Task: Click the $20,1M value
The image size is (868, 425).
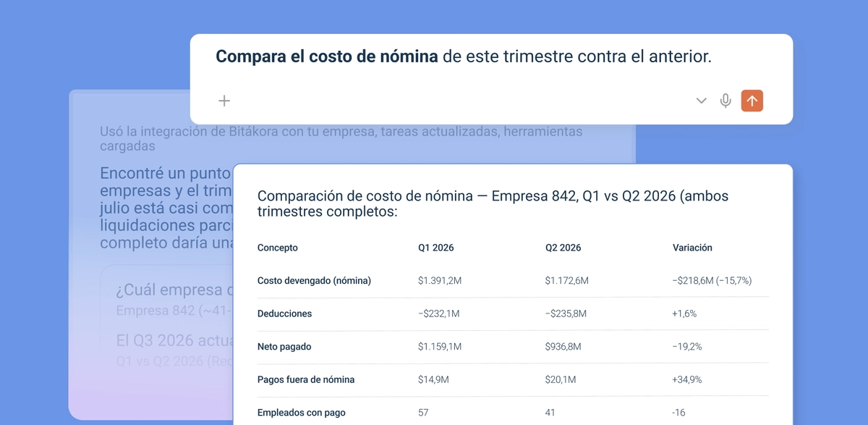Action: (x=561, y=379)
